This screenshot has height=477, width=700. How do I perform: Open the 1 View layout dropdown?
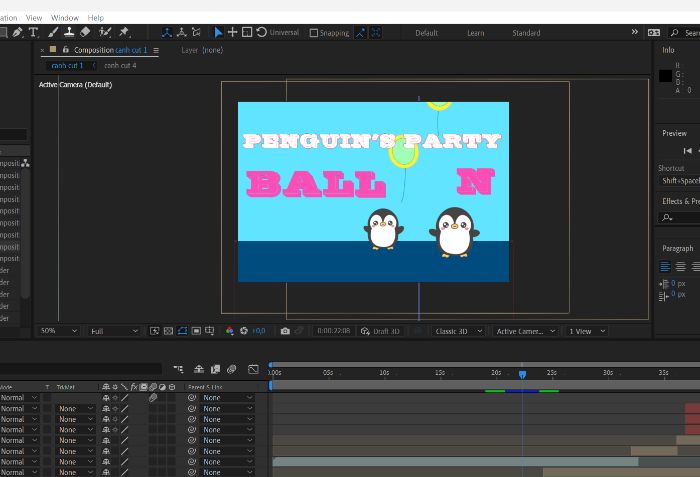587,331
